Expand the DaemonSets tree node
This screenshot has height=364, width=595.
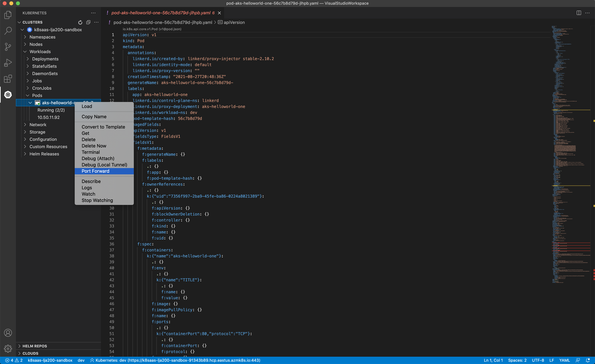point(28,73)
